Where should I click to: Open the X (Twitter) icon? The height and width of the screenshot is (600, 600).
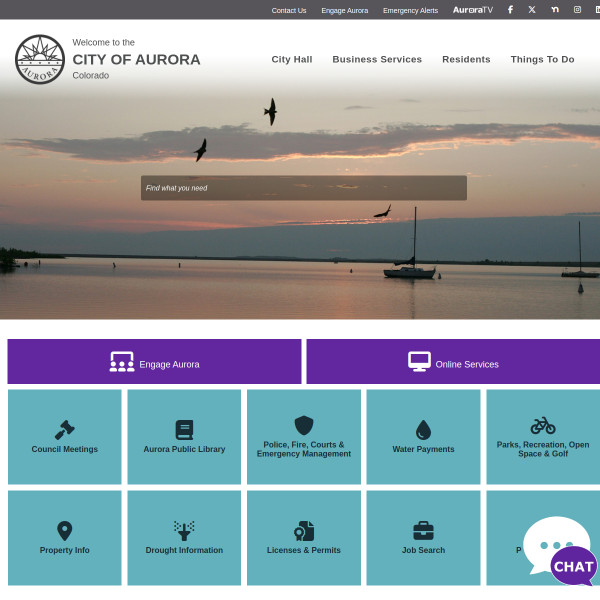(532, 10)
